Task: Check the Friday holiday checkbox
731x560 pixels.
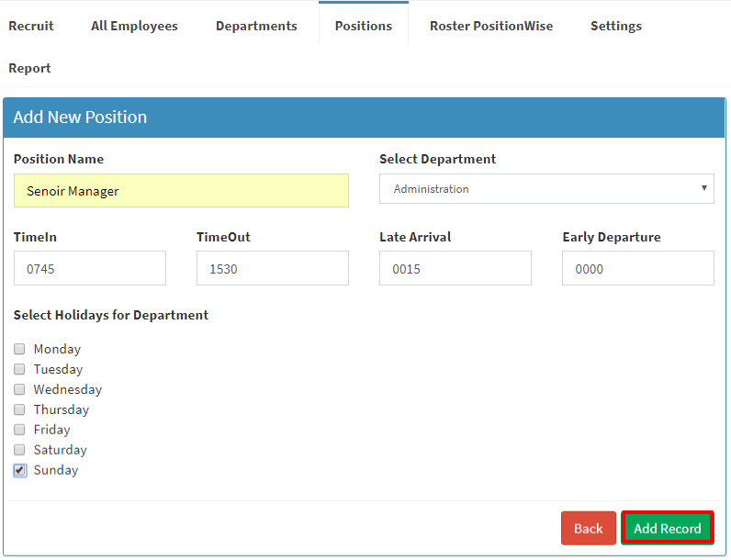Action: click(19, 430)
